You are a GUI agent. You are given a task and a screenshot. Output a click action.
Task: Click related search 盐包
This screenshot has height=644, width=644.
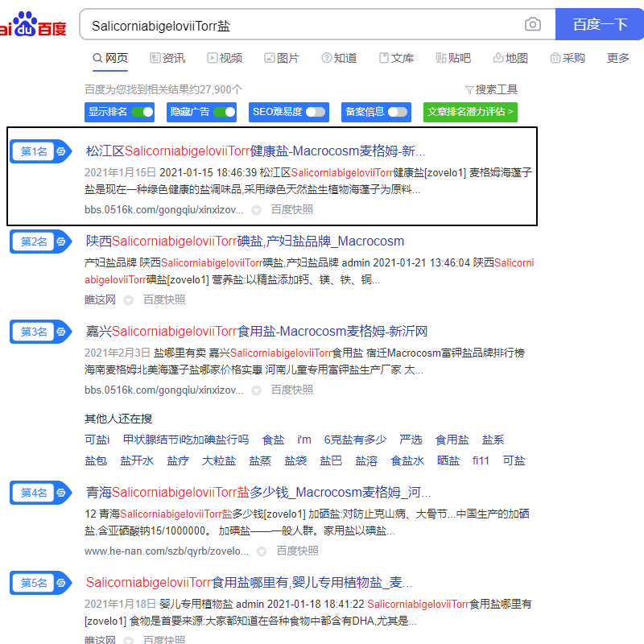coord(96,460)
